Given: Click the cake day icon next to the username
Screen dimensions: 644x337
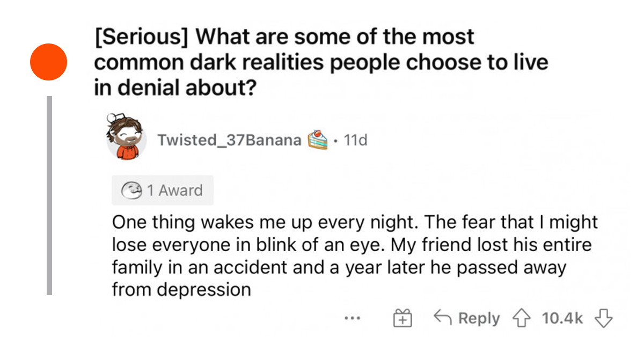Looking at the screenshot, I should pyautogui.click(x=318, y=140).
